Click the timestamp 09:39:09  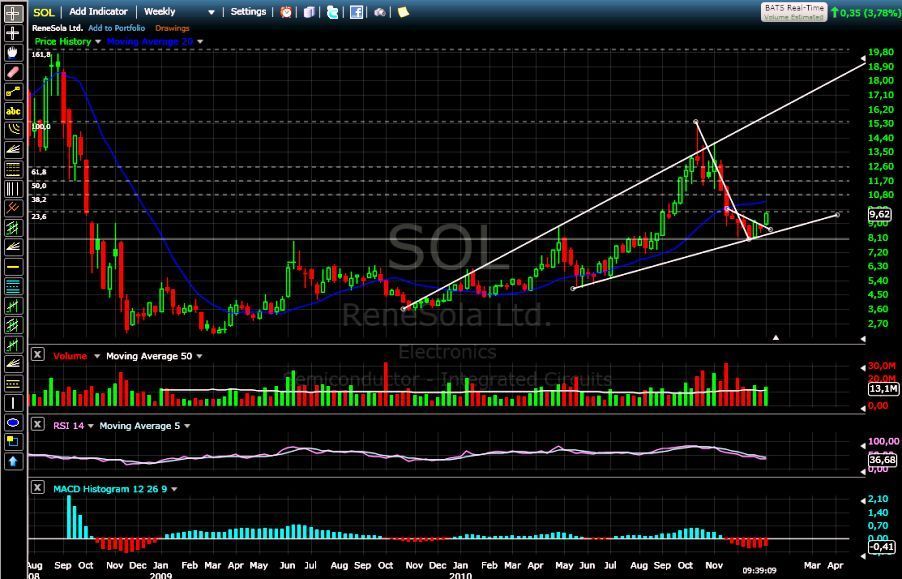tap(760, 570)
